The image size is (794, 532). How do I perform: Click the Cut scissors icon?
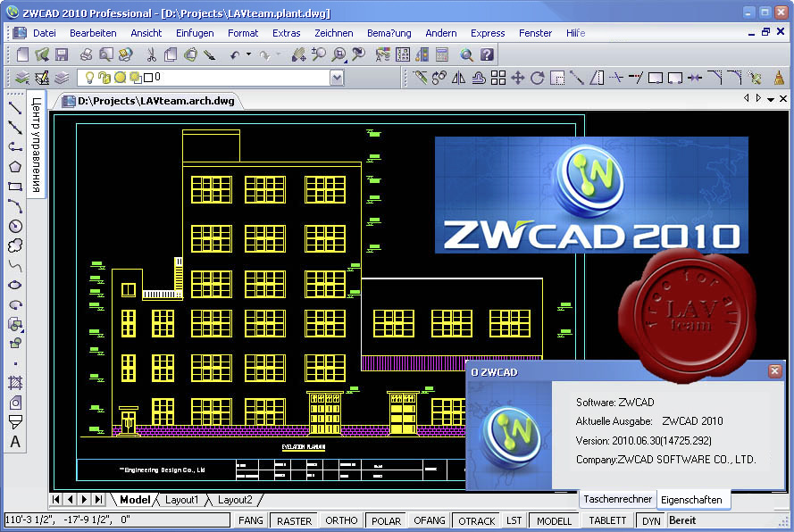point(151,54)
